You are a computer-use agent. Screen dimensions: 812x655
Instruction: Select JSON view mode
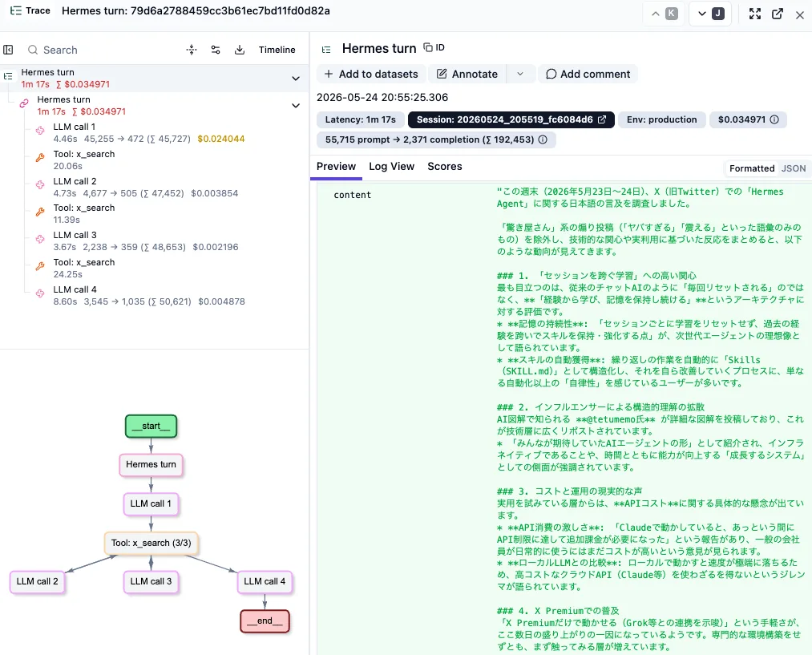[x=794, y=168]
